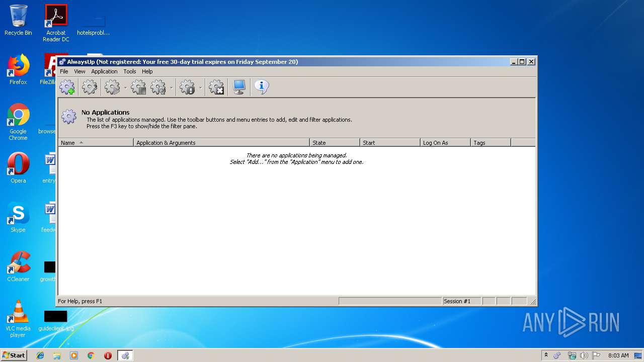This screenshot has height=362, width=644.
Task: Click the blue info bubble icon
Action: pyautogui.click(x=261, y=87)
